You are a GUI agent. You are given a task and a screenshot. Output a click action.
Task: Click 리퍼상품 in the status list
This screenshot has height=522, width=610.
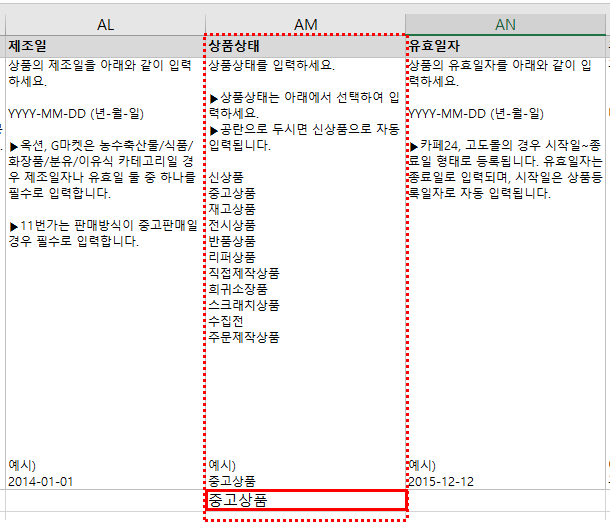(232, 257)
